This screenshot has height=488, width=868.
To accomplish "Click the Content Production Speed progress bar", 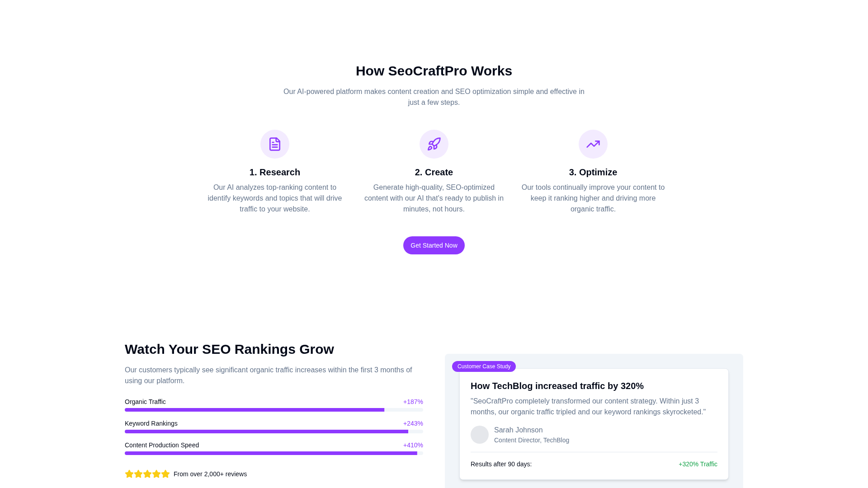I will [274, 453].
